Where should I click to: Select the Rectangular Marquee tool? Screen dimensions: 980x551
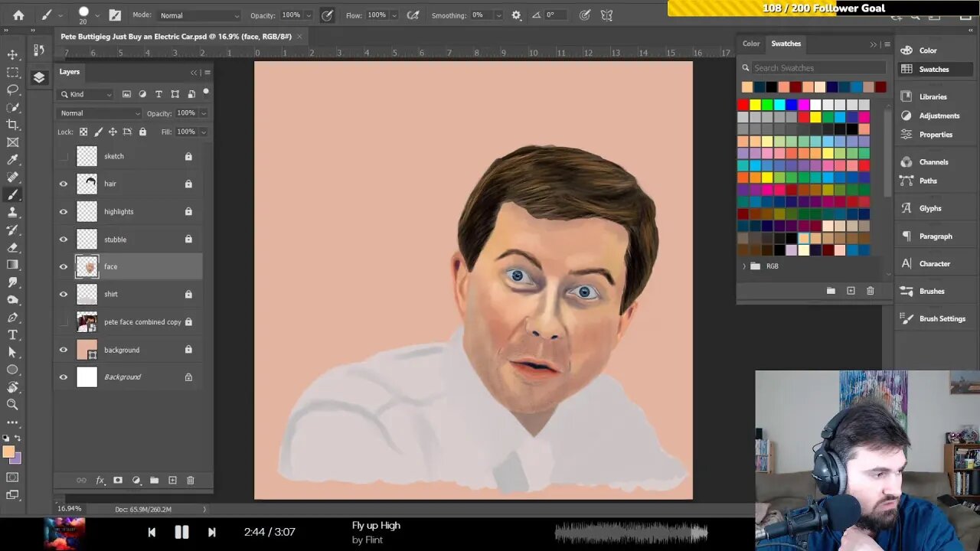tap(13, 72)
